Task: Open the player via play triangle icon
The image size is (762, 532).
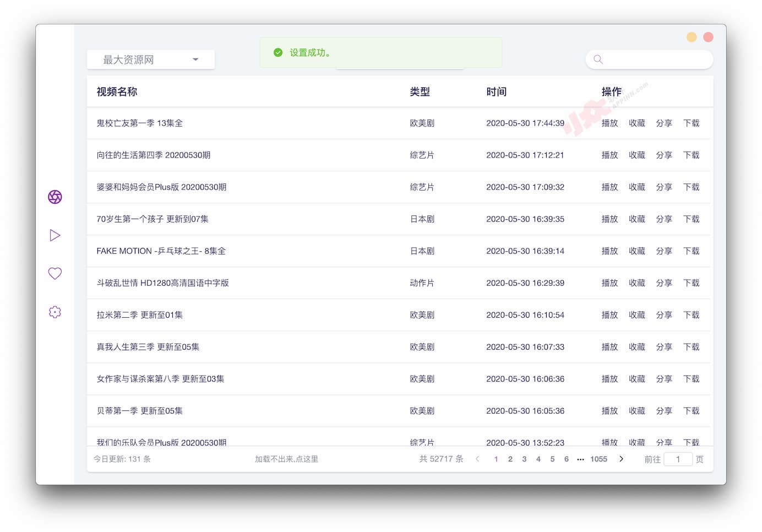Action: coord(55,235)
